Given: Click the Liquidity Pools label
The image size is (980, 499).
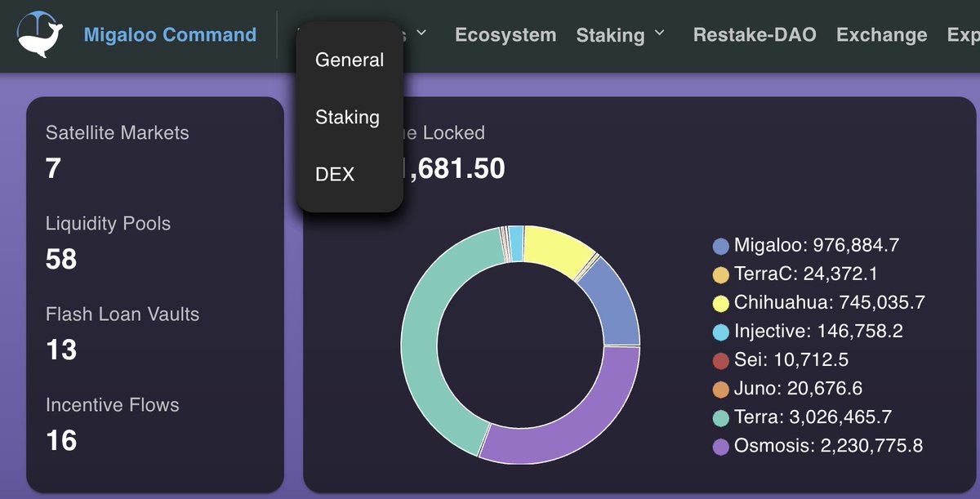Looking at the screenshot, I should [x=109, y=224].
